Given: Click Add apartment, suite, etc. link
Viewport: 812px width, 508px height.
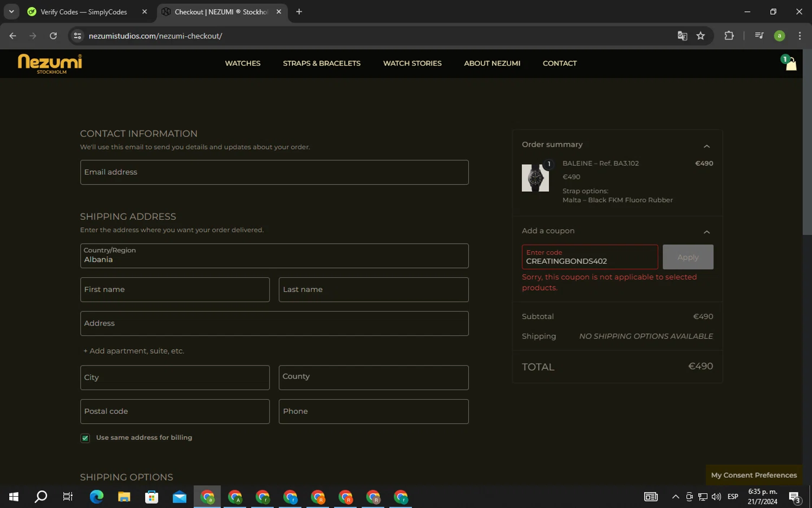Looking at the screenshot, I should 134,351.
